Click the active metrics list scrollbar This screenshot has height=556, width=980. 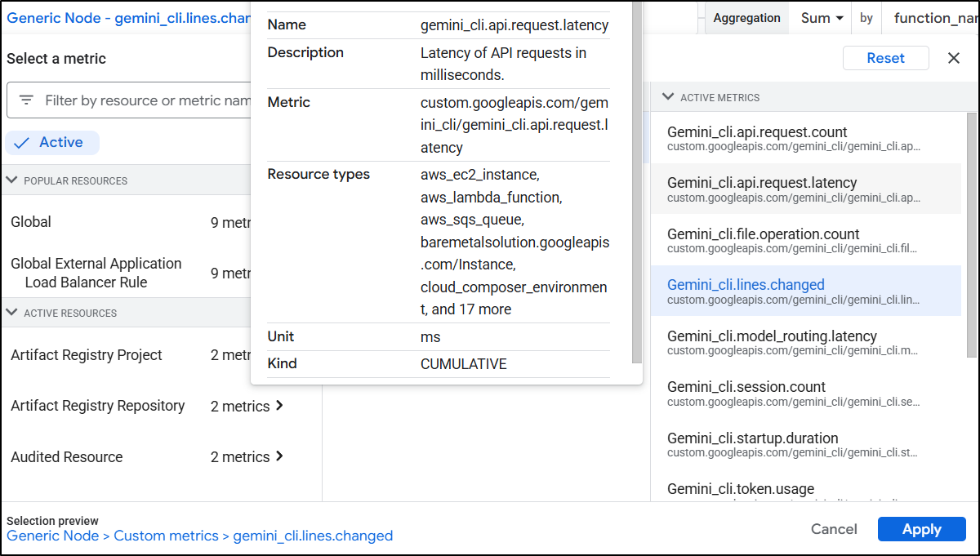point(971,235)
